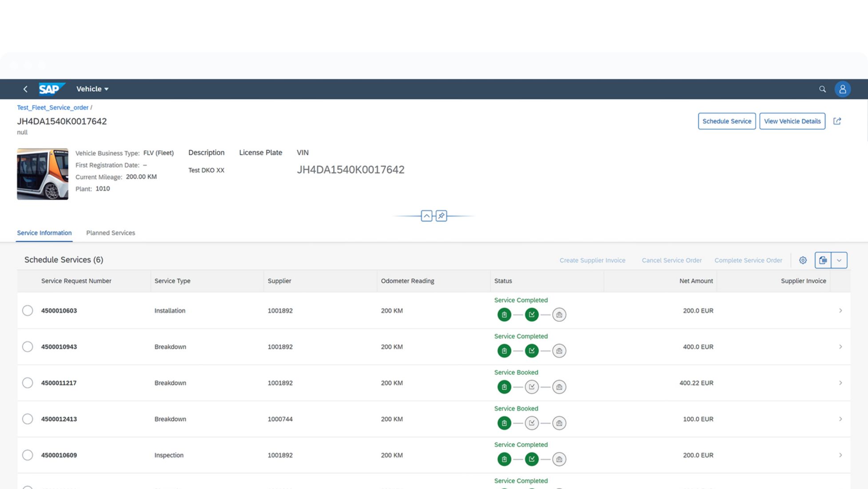Select the Service Information tab

point(44,233)
